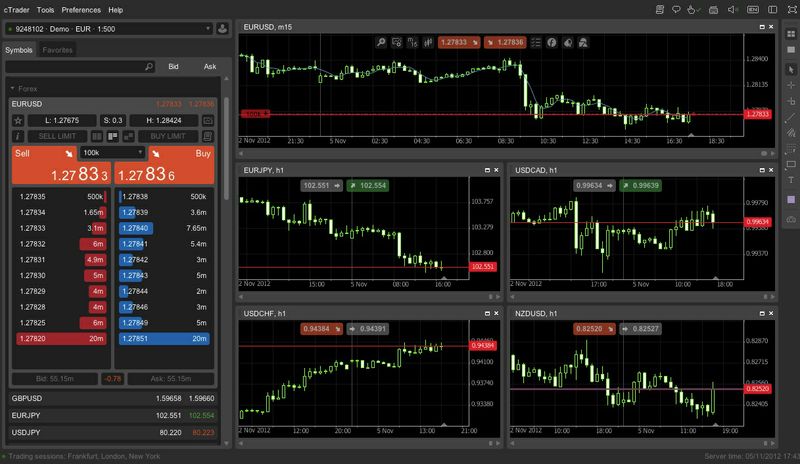This screenshot has height=464, width=800.
Task: Click the orange Buy 1.27836 button
Action: [164, 166]
